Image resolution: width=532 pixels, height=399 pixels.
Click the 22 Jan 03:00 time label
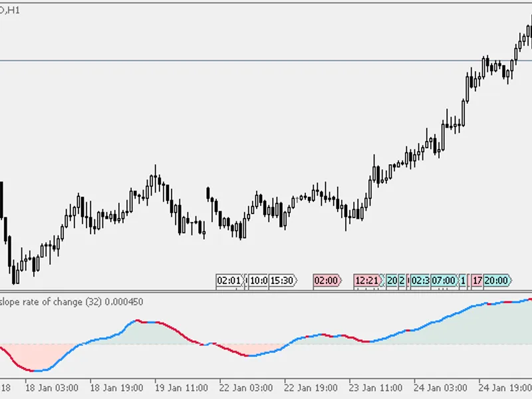[x=246, y=388]
